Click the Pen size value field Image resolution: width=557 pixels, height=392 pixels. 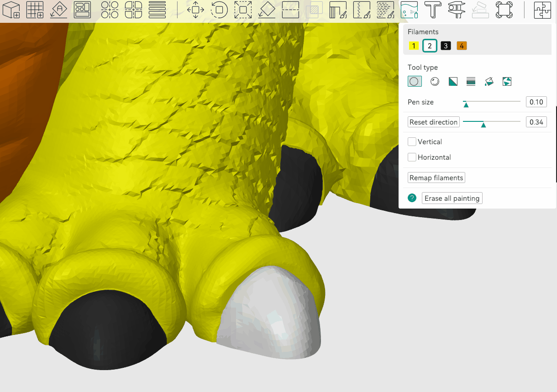[536, 102]
